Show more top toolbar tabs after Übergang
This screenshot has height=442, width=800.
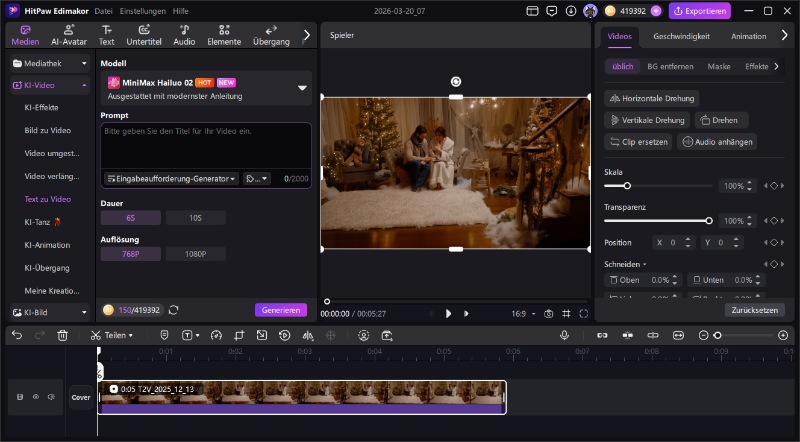point(307,35)
